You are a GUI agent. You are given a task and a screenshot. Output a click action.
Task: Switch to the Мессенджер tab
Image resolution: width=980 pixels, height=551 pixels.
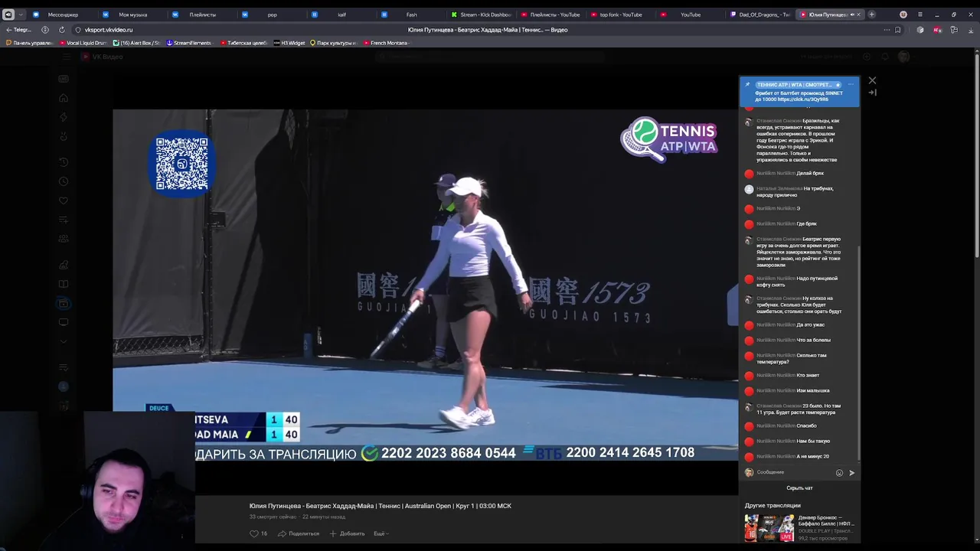(x=63, y=15)
